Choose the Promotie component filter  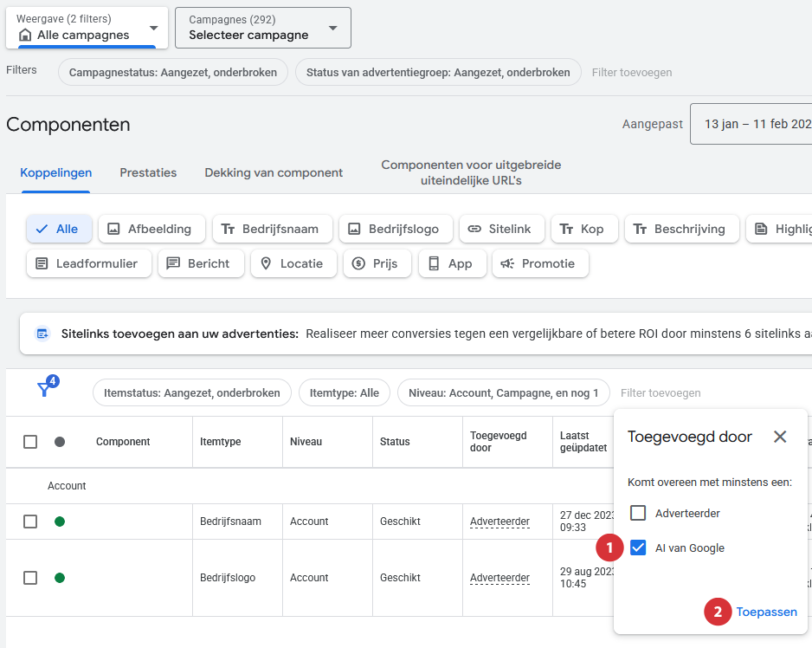539,263
